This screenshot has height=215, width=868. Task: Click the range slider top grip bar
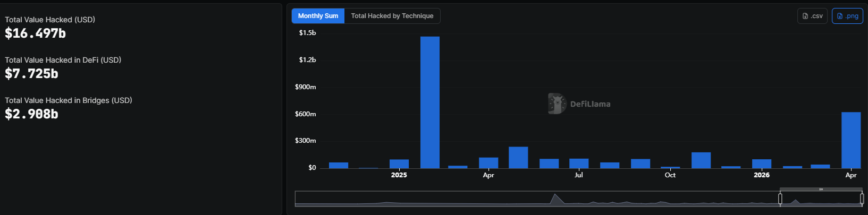click(x=821, y=189)
